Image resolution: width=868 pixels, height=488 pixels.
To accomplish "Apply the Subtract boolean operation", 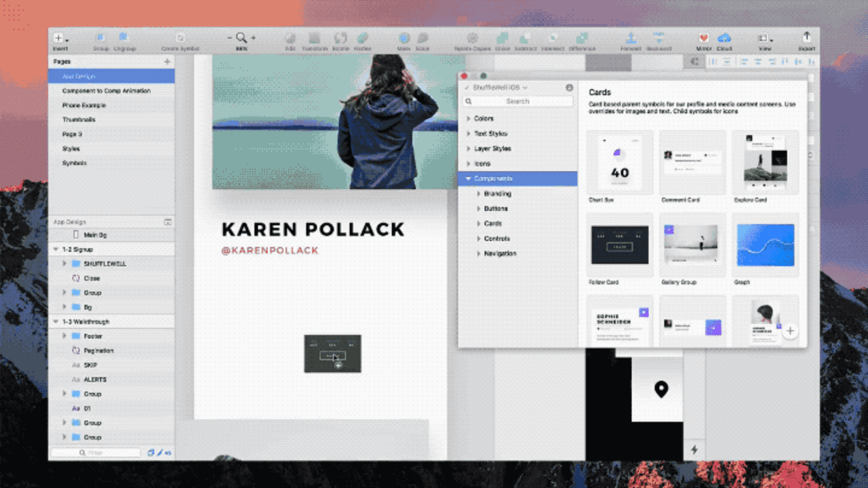I will point(526,39).
